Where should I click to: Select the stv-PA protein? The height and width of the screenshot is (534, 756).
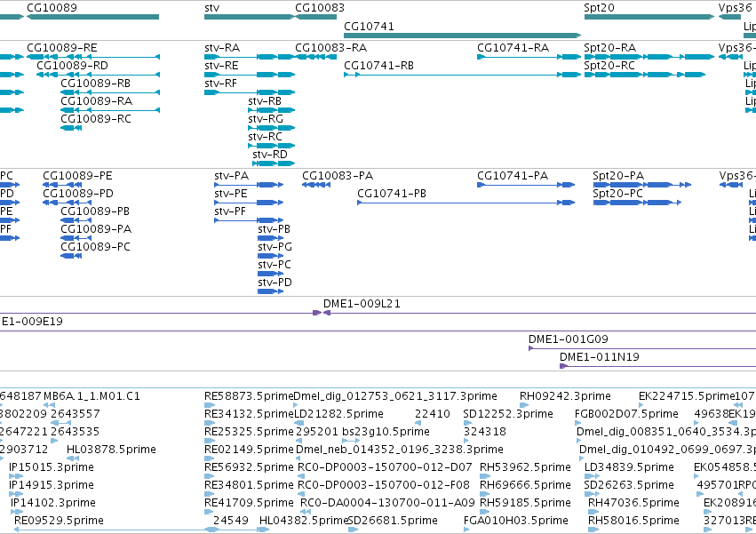(x=232, y=176)
